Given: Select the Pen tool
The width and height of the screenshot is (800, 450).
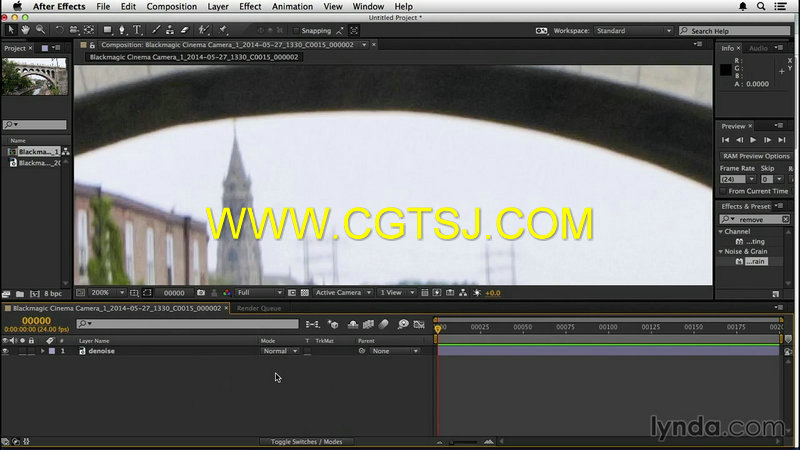Looking at the screenshot, I should (x=122, y=30).
